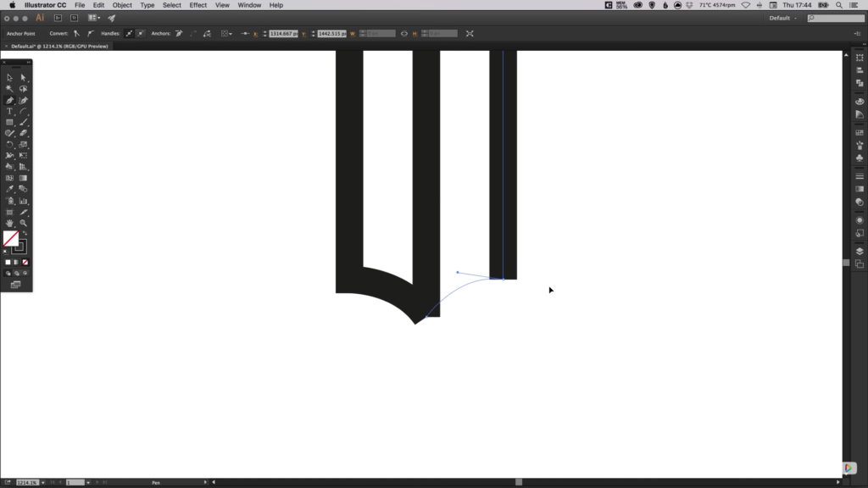Select the Column Graph tool
Image resolution: width=868 pixels, height=488 pixels.
(23, 201)
